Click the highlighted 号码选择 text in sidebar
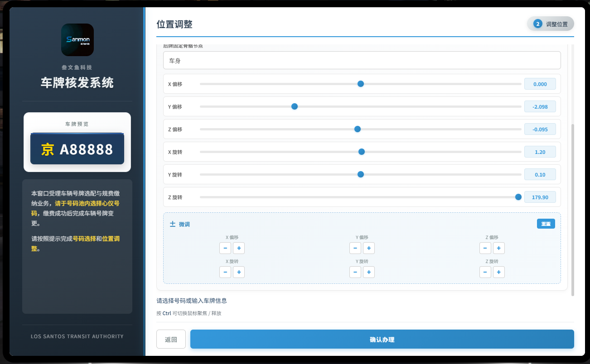 click(x=84, y=239)
